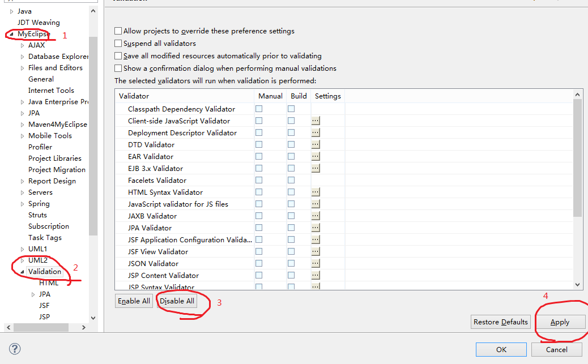This screenshot has height=364, width=588.
Task: Tick Build checkbox for Facelets Validator
Action: (x=291, y=180)
